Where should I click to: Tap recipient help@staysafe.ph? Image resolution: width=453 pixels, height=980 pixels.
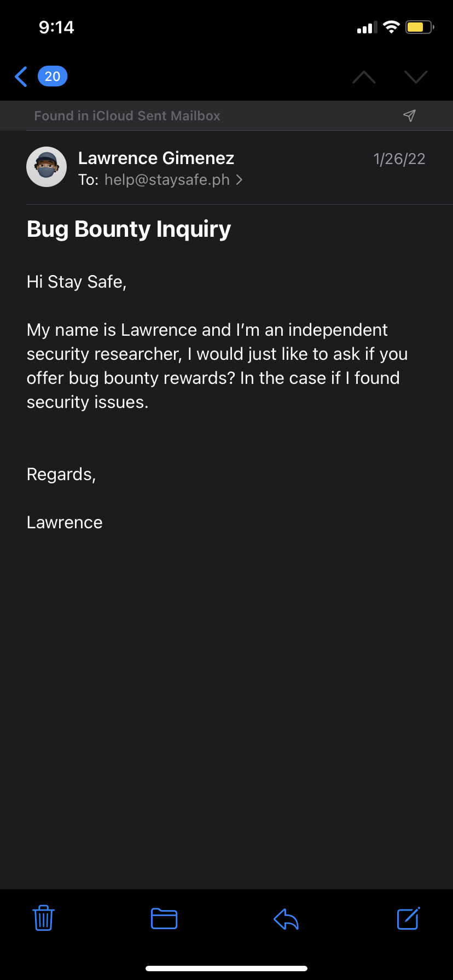[x=167, y=180]
